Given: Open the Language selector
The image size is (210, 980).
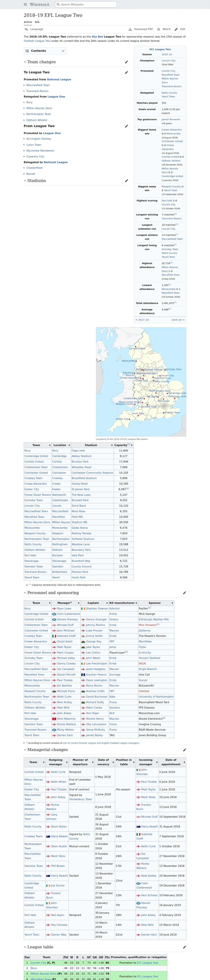Looking at the screenshot, I should pyautogui.click(x=34, y=29).
